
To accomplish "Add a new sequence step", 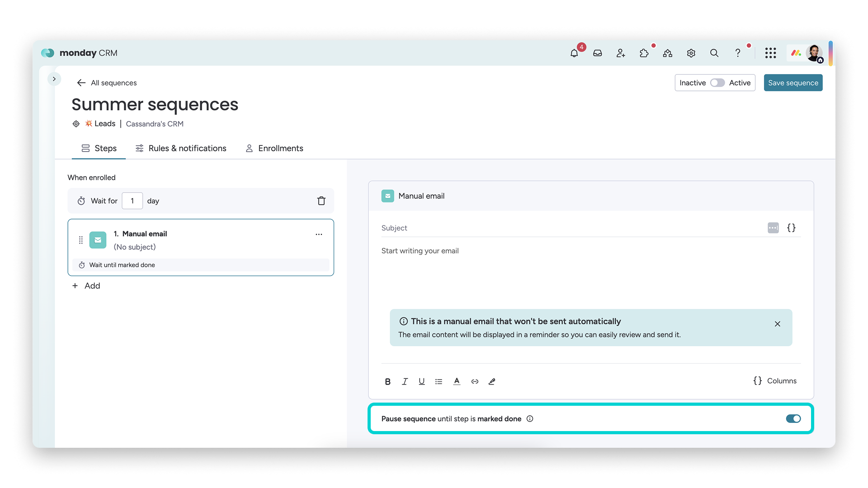I will click(x=86, y=286).
